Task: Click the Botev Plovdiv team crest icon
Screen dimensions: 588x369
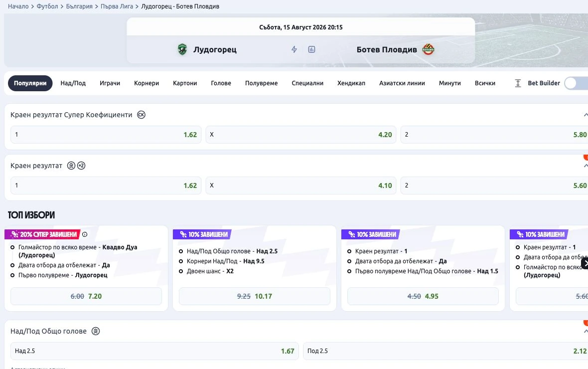Action: click(428, 49)
